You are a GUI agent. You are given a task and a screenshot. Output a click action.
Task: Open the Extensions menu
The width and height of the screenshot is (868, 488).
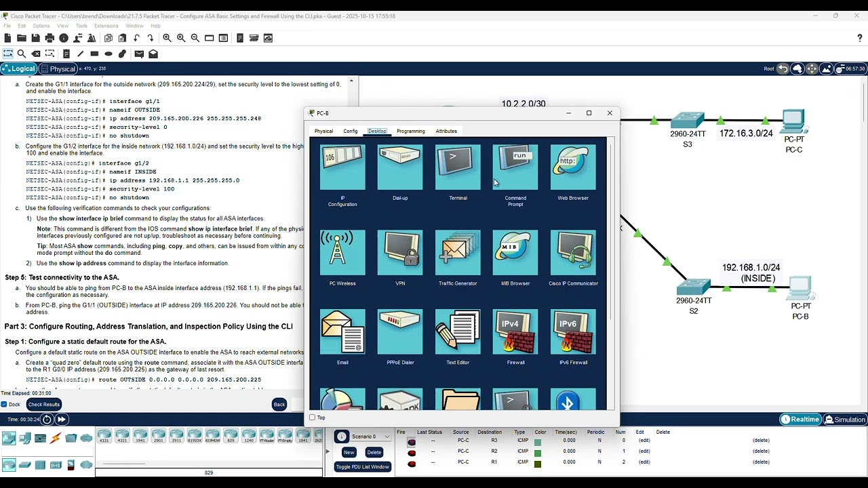point(106,26)
